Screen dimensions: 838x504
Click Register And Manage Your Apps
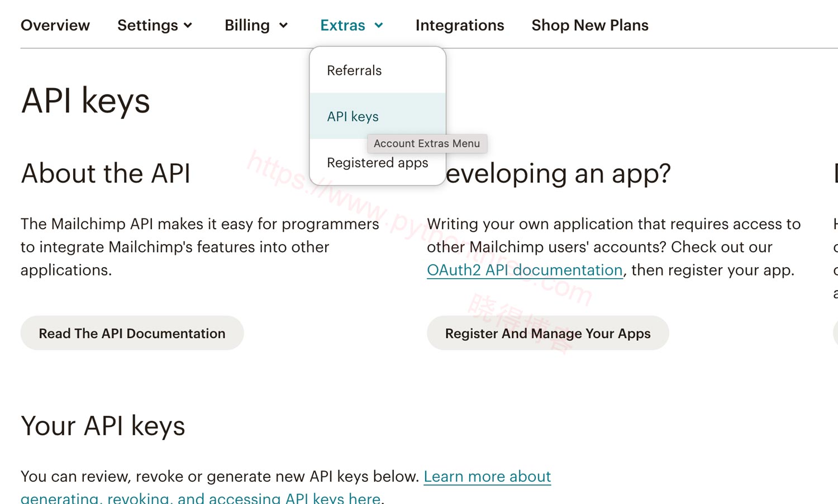(548, 333)
